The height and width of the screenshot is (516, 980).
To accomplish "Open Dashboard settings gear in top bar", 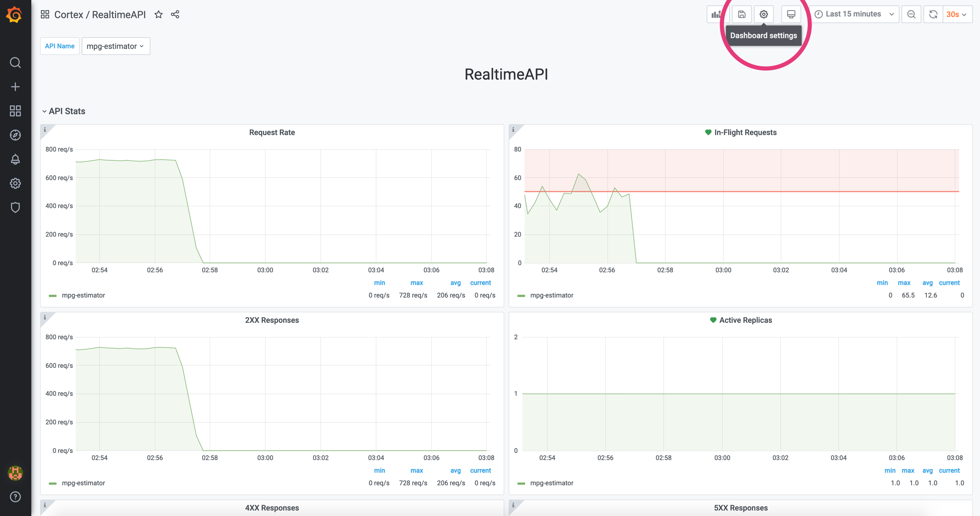I will tap(763, 14).
